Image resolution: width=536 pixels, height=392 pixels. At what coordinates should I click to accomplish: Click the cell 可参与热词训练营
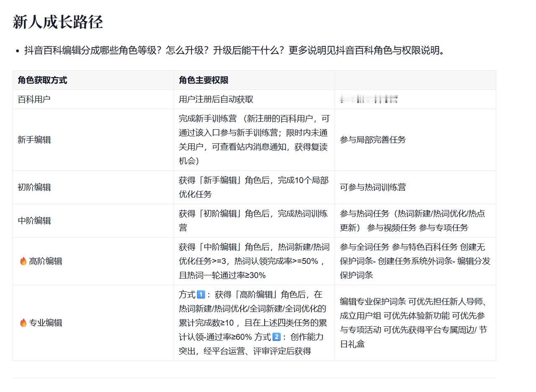click(x=415, y=187)
